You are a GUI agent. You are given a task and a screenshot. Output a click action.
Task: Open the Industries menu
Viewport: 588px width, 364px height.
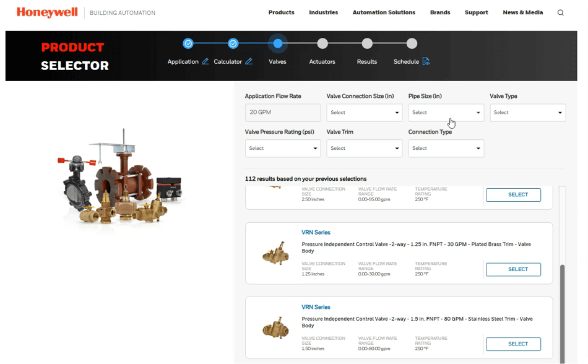(323, 12)
